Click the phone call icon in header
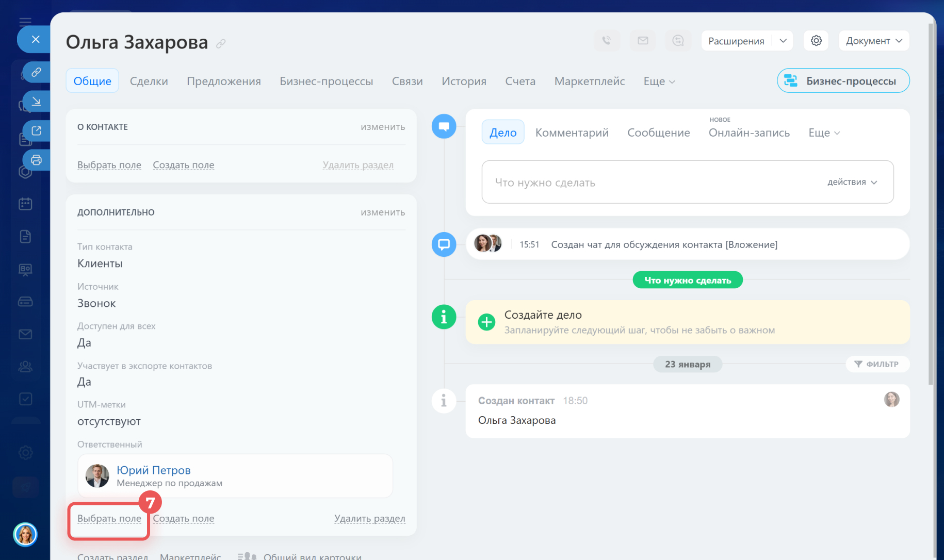 coord(607,40)
